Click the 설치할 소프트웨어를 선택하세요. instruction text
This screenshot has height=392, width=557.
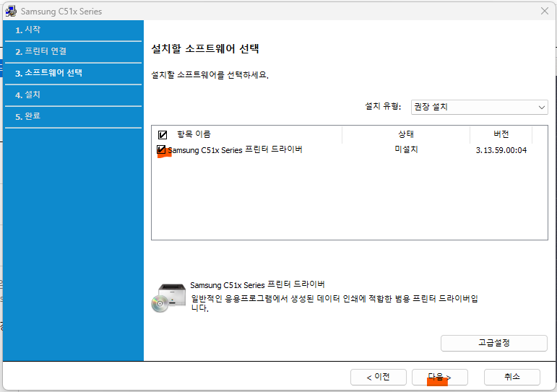(x=210, y=75)
